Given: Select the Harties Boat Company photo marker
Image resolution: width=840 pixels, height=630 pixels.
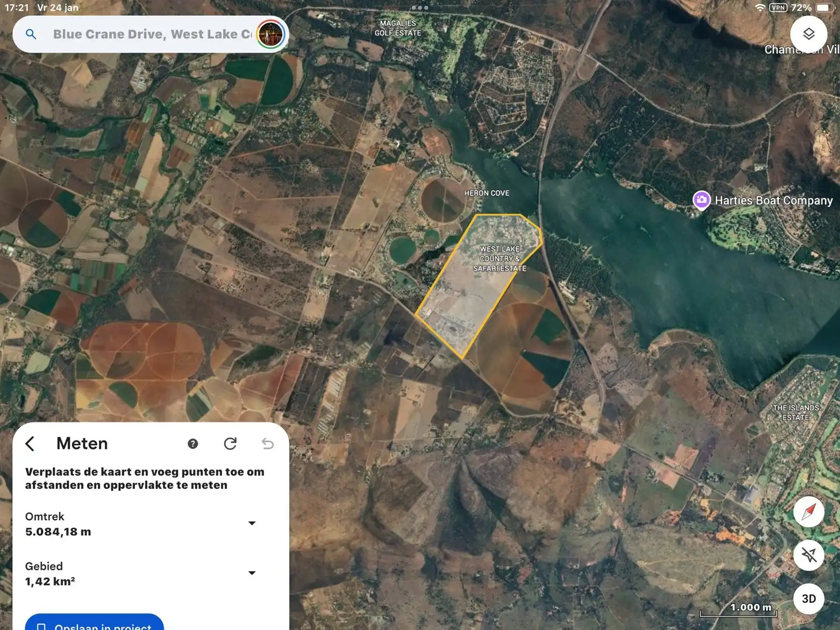Looking at the screenshot, I should (701, 200).
